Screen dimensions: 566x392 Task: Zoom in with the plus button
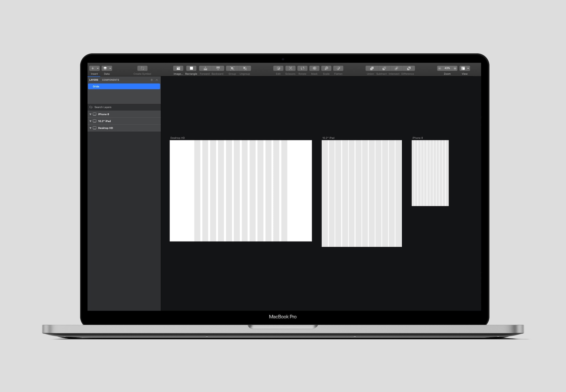455,68
